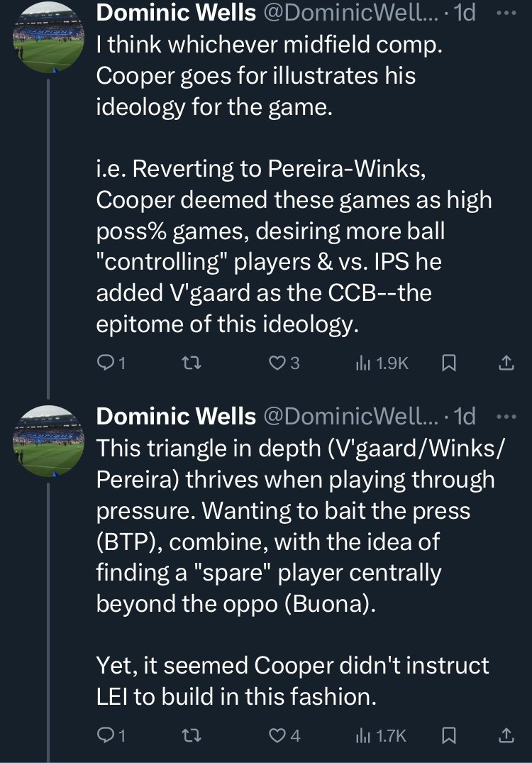The width and height of the screenshot is (532, 763).
Task: Open the @DominicWell handle on the second tweet
Action: click(x=350, y=416)
